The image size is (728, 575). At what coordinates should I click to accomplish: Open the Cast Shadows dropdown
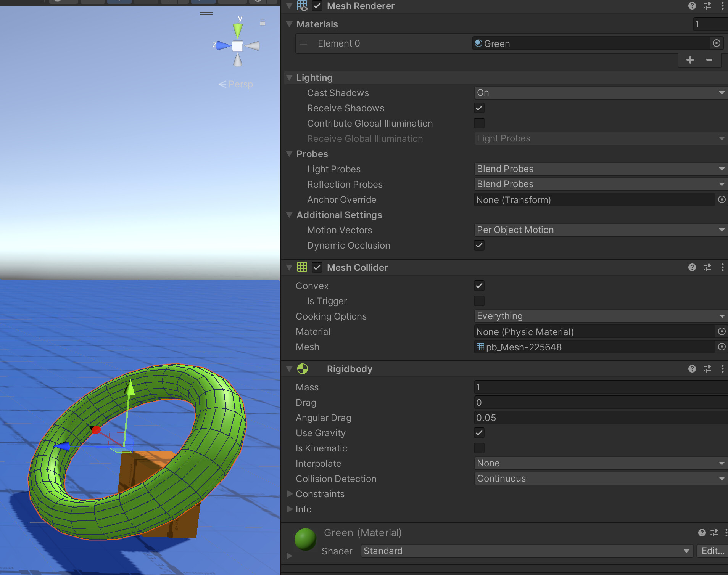coord(599,93)
